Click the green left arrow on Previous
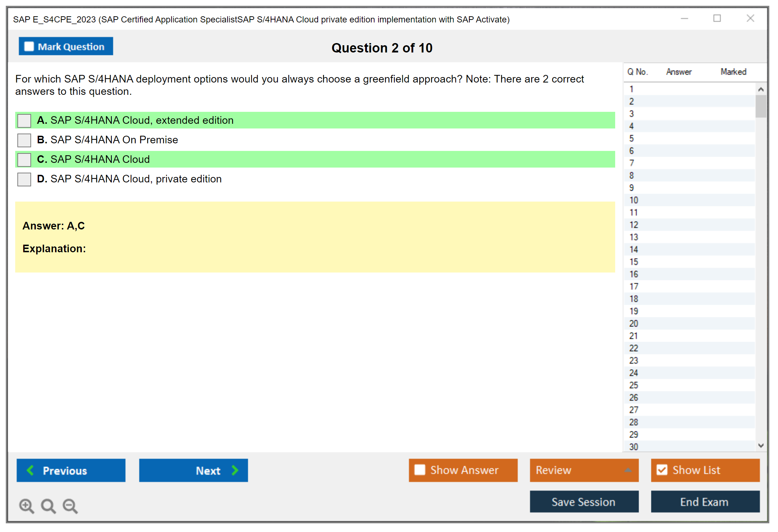Screen dimensions: 778x532 click(30, 470)
